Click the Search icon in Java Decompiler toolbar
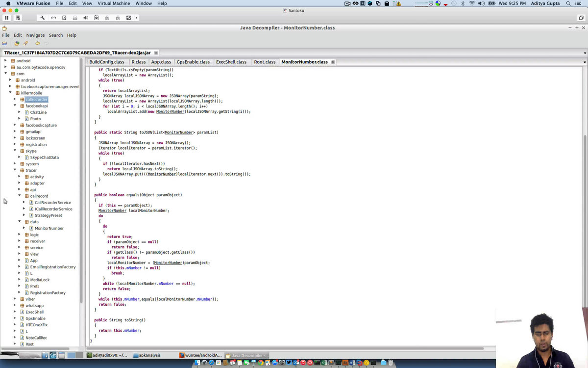Screen dimensions: 588x368 point(25,43)
